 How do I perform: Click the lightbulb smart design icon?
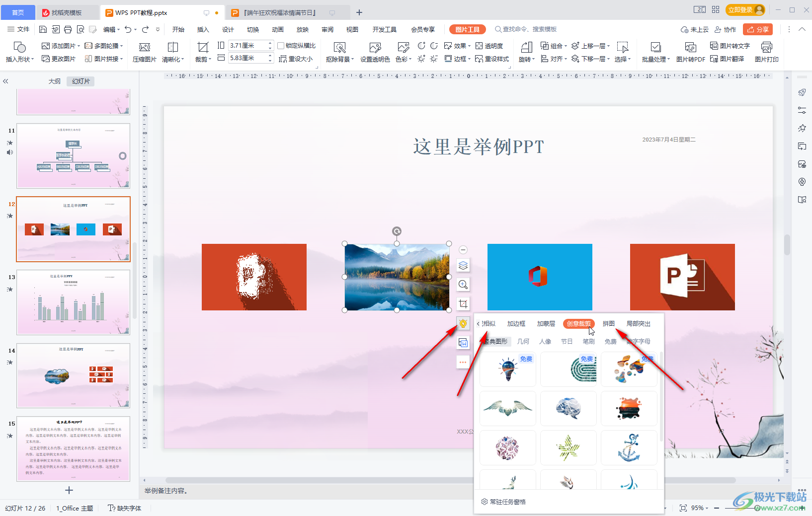coord(463,324)
